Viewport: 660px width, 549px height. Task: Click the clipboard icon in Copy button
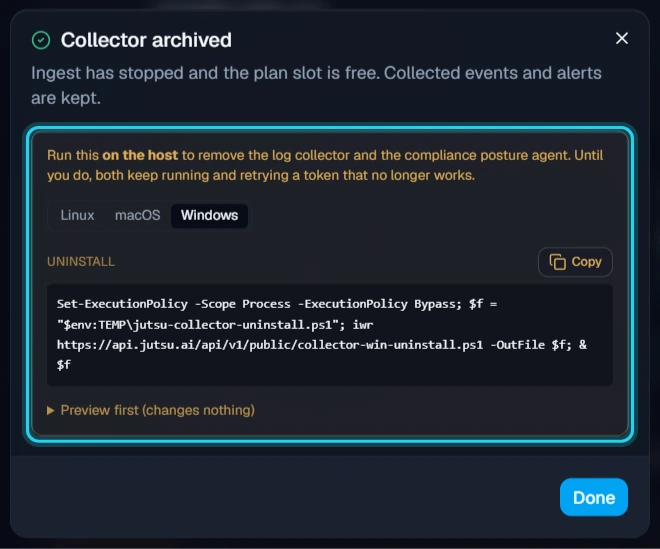558,262
